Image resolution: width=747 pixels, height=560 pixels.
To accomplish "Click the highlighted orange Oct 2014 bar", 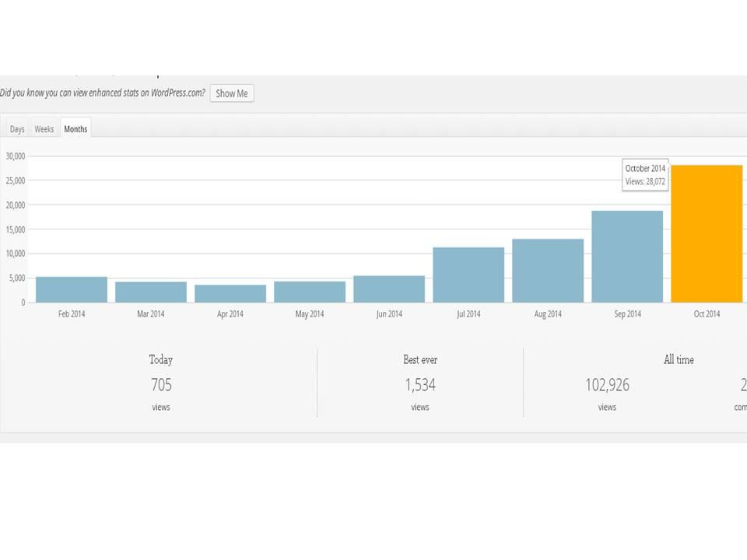I will coord(707,233).
